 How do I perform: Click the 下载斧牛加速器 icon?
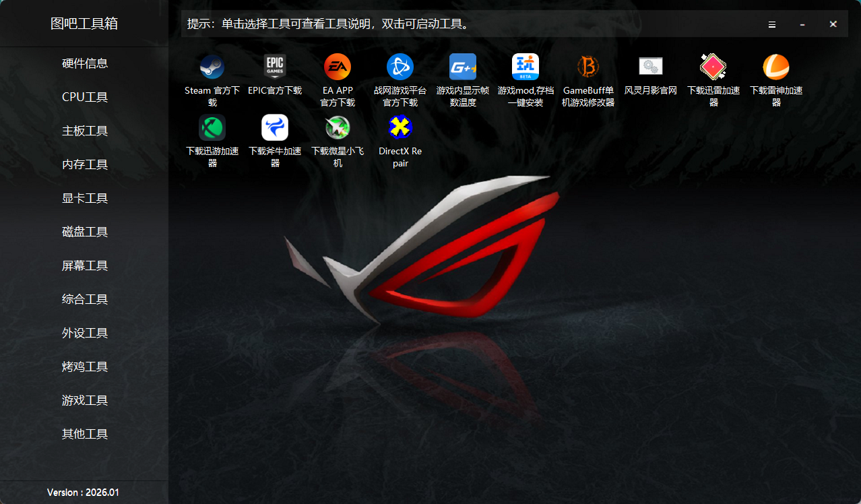pyautogui.click(x=275, y=127)
